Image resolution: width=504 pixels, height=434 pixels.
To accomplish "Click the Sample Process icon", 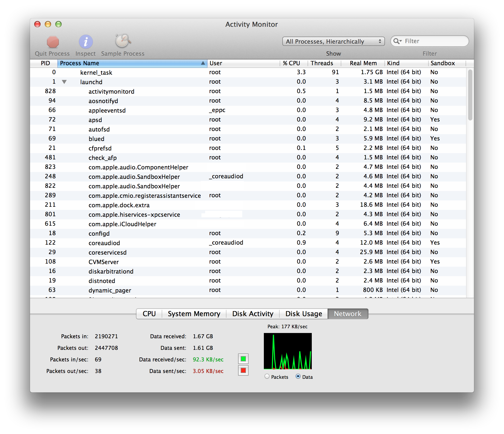I will [x=123, y=41].
